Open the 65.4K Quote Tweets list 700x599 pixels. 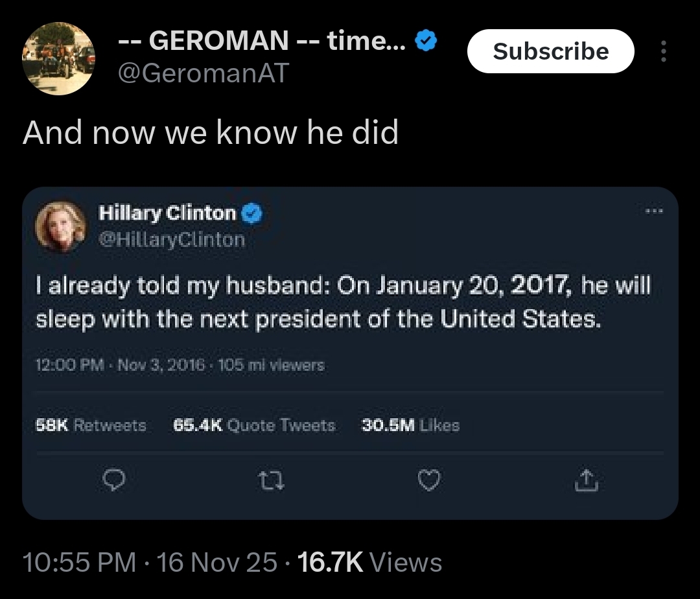click(254, 425)
